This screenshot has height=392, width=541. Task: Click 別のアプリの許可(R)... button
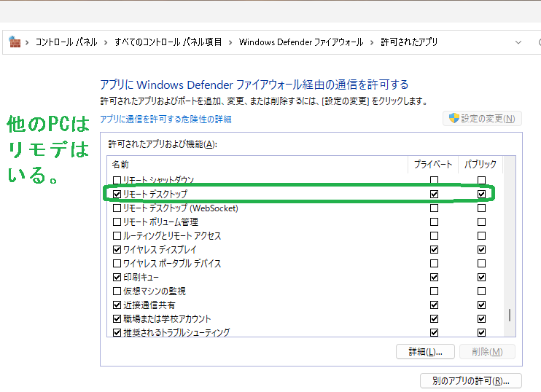(470, 380)
